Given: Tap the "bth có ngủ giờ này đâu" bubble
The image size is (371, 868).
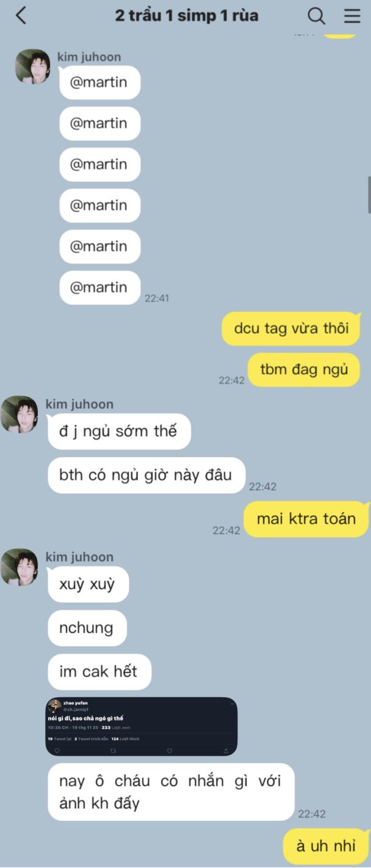Looking at the screenshot, I should (x=146, y=475).
